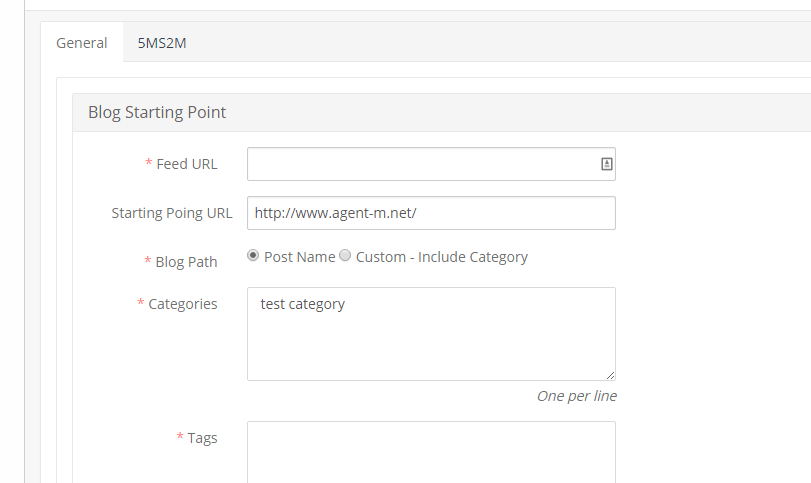
Task: Click the red asterisk beside Feed URL
Action: click(x=149, y=164)
